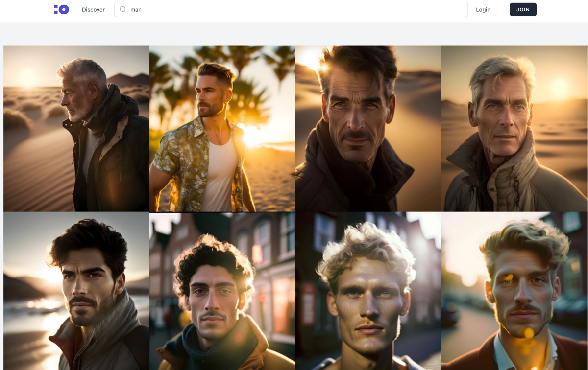Viewport: 588px width, 370px height.
Task: Select the dark-haired bearded man by the seashore
Action: click(x=76, y=291)
